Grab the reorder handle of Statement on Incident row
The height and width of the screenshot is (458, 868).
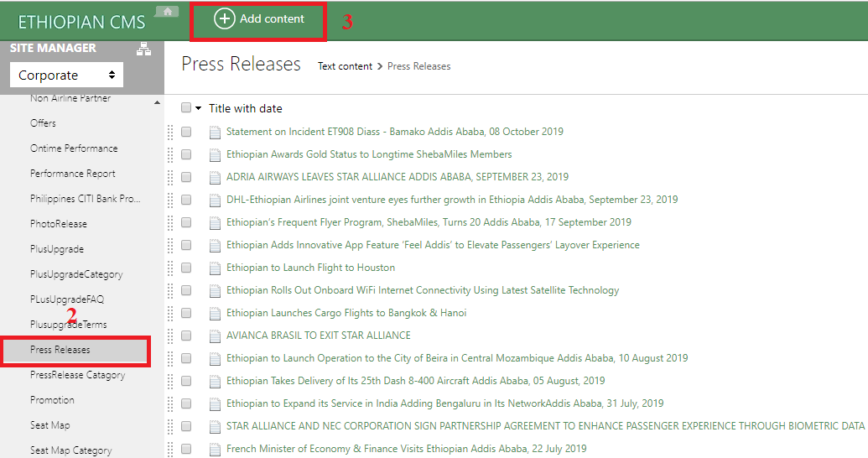coord(170,132)
